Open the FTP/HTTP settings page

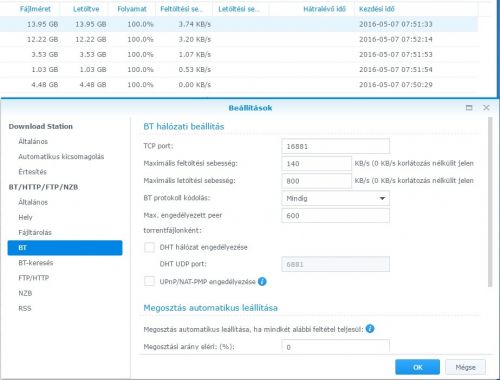point(34,278)
